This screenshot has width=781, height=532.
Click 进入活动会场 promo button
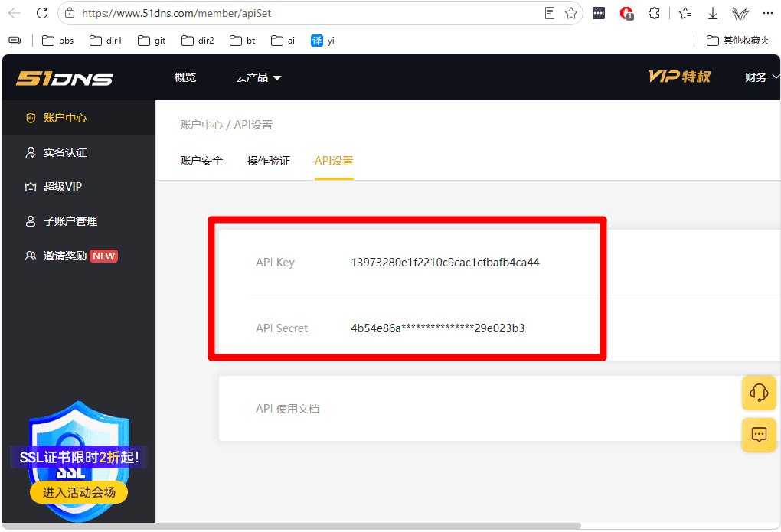(79, 492)
